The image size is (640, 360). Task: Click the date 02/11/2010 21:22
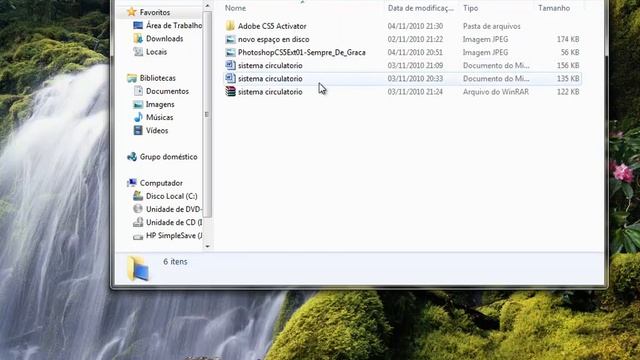coord(415,39)
